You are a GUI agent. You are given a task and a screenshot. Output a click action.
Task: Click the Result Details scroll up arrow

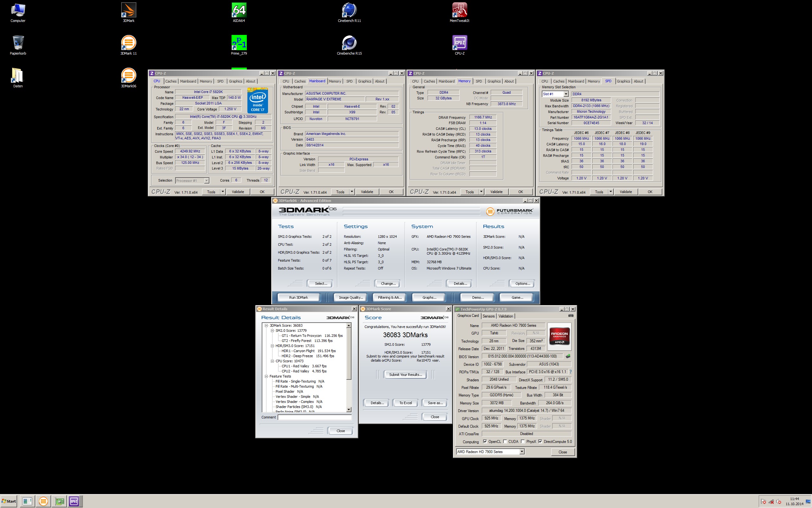pyautogui.click(x=349, y=325)
